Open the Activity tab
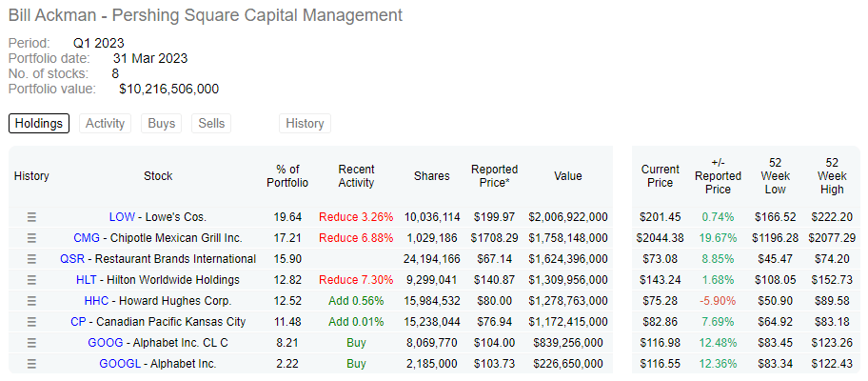Image resolution: width=868 pixels, height=381 pixels. 106,123
